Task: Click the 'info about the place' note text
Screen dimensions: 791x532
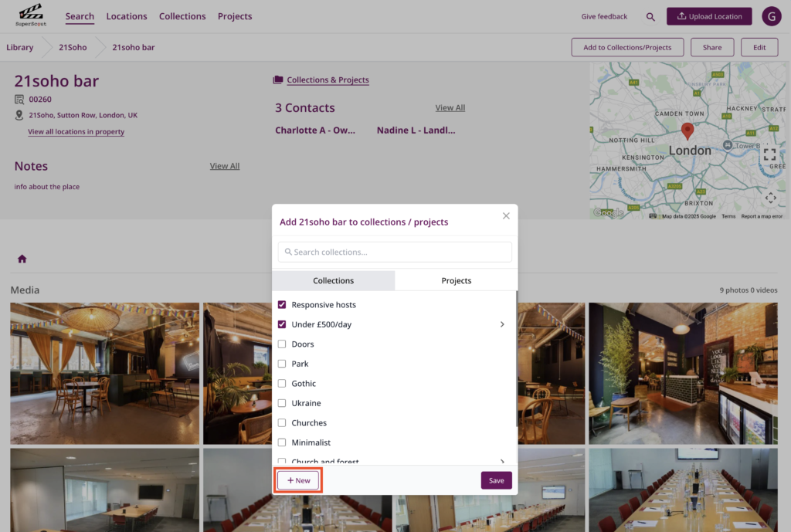Action: [x=47, y=187]
